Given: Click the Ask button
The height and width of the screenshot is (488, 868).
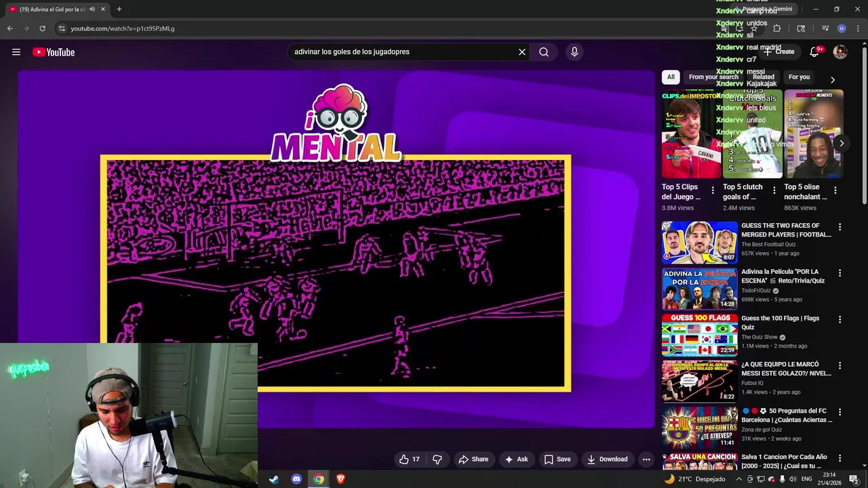Looking at the screenshot, I should point(516,459).
